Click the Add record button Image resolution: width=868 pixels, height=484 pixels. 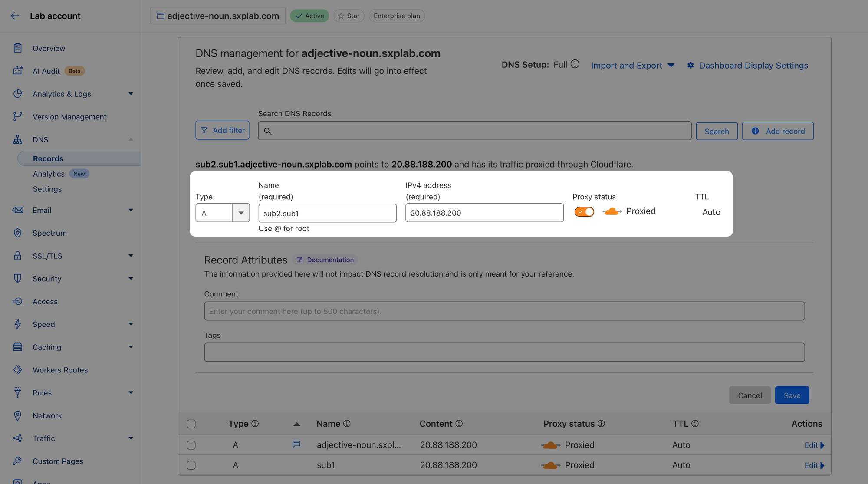click(x=778, y=131)
